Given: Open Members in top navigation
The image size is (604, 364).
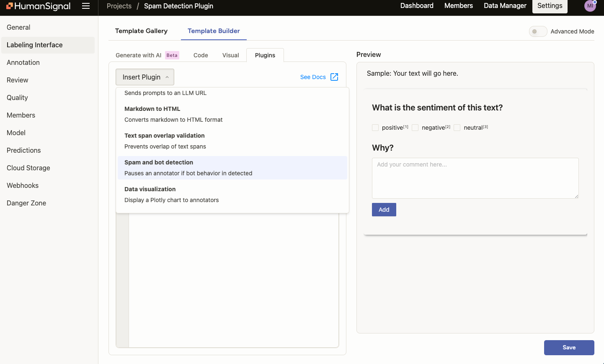Looking at the screenshot, I should pyautogui.click(x=459, y=6).
